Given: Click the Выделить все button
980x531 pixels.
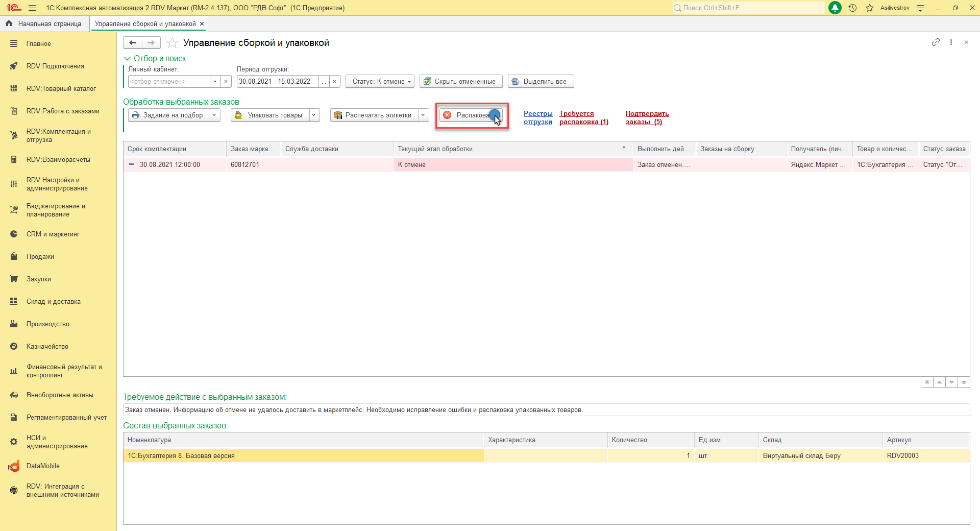Looking at the screenshot, I should (541, 82).
